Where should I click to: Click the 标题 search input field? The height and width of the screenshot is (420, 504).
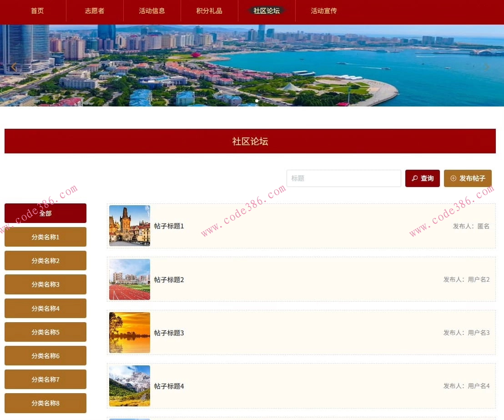click(x=343, y=178)
